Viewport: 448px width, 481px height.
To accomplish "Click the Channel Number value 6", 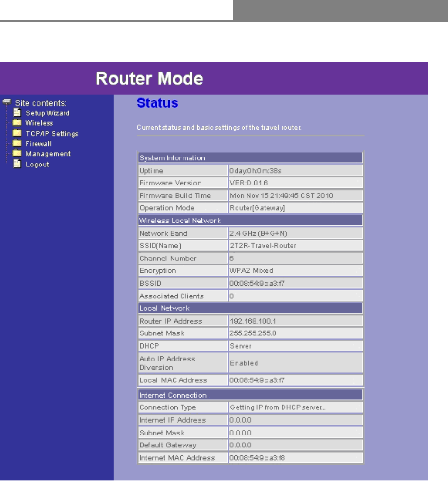I will [231, 259].
